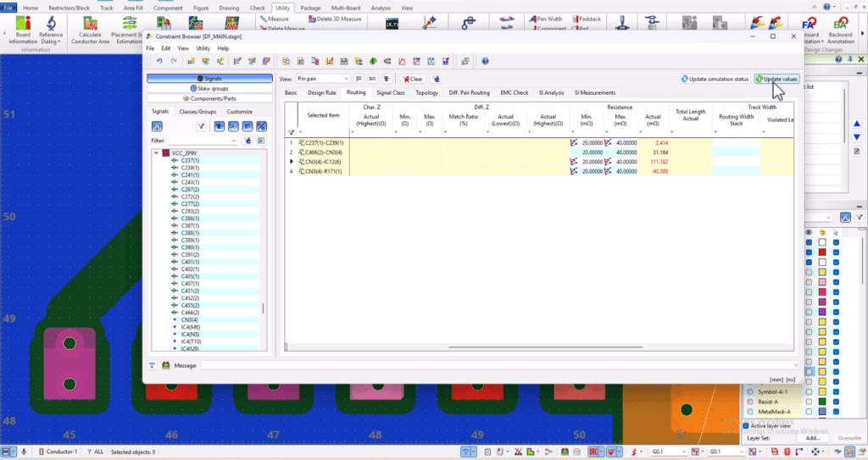Toggle the first blue view toggle in Signals panel

(220, 127)
